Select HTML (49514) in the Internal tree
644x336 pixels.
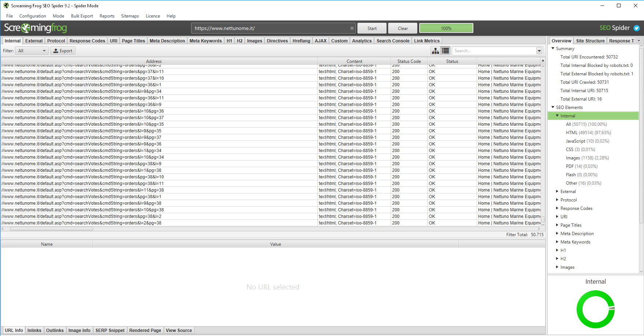pyautogui.click(x=588, y=132)
